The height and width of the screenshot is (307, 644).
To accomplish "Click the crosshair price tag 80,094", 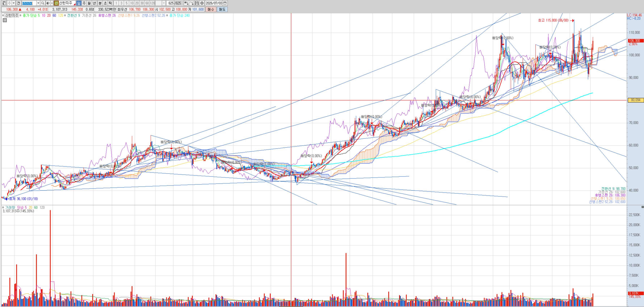I will 635,100.
